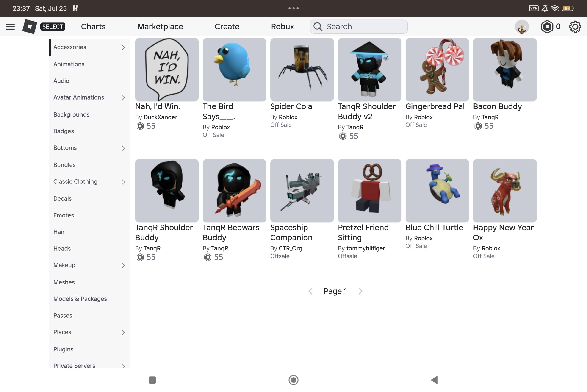Screen dimensions: 587x392
Task: Tap the battery status indicator
Action: tap(568, 8)
